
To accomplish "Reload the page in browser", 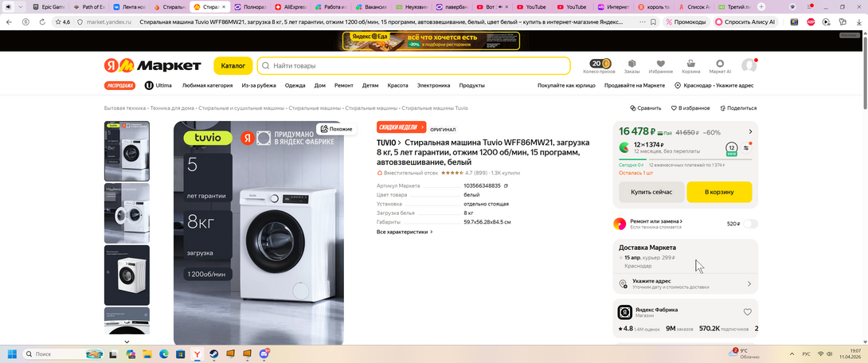I will tap(42, 22).
